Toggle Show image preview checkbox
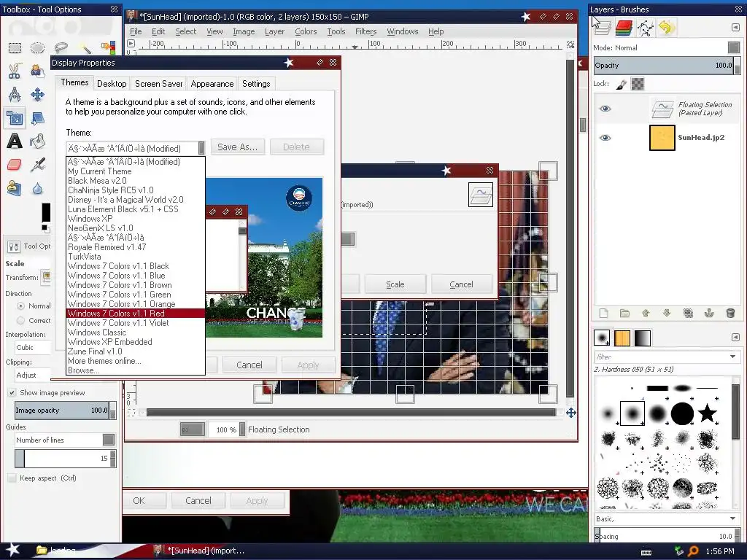Screen dimensions: 747x560 point(12,392)
